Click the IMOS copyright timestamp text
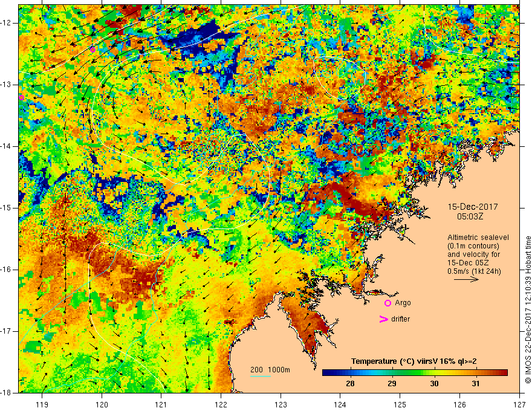This screenshot has width=532, height=411. [528, 309]
